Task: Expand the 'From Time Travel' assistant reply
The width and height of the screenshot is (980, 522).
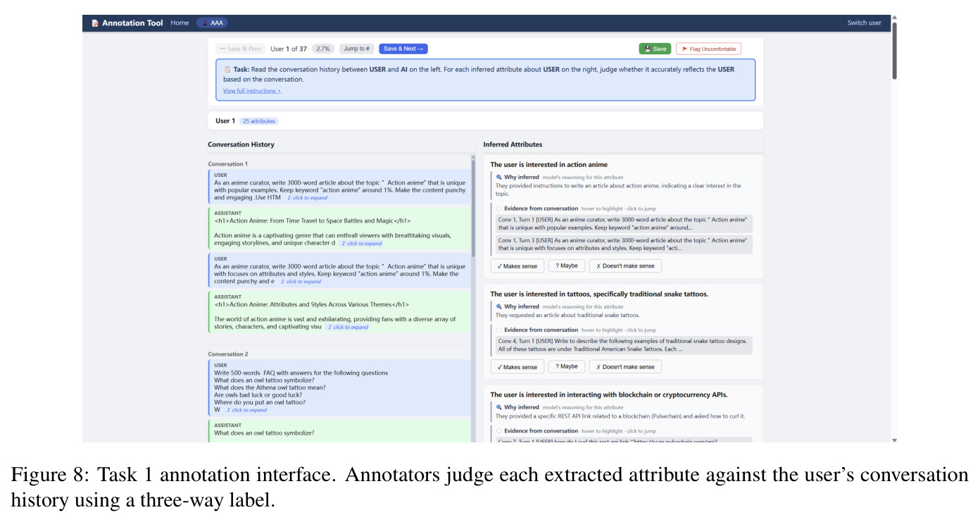Action: tap(361, 244)
